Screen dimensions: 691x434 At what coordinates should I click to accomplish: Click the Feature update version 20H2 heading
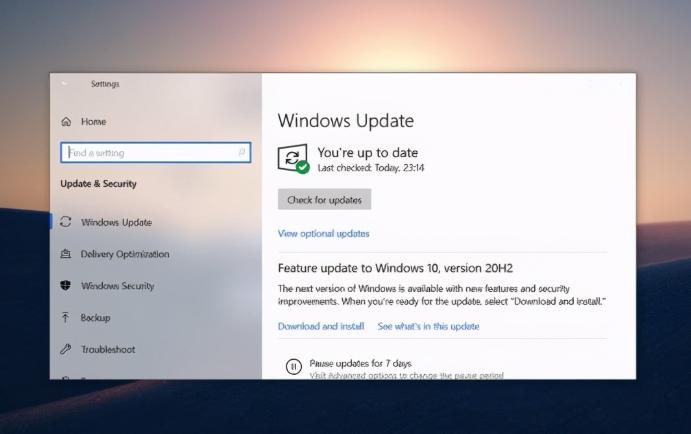click(395, 268)
